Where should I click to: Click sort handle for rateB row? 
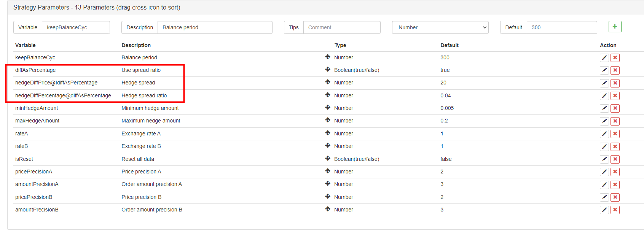(327, 146)
